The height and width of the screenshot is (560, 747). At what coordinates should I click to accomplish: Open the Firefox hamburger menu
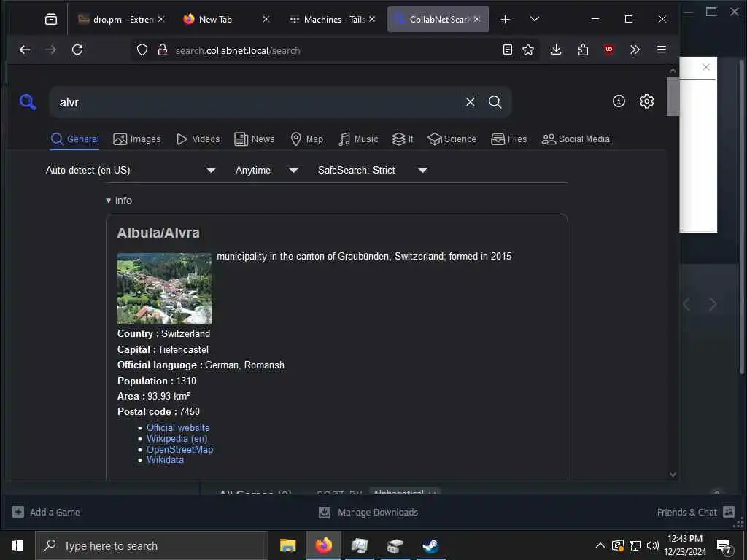coord(661,50)
